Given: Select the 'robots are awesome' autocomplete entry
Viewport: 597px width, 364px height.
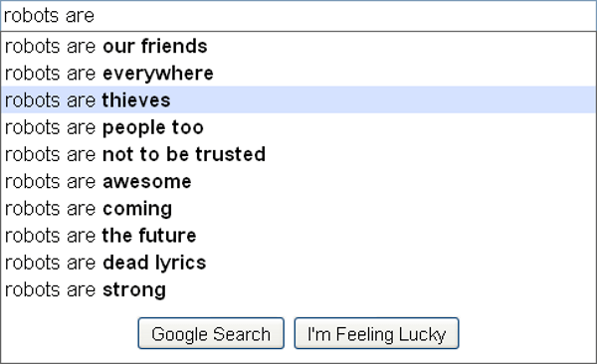Looking at the screenshot, I should pyautogui.click(x=298, y=181).
